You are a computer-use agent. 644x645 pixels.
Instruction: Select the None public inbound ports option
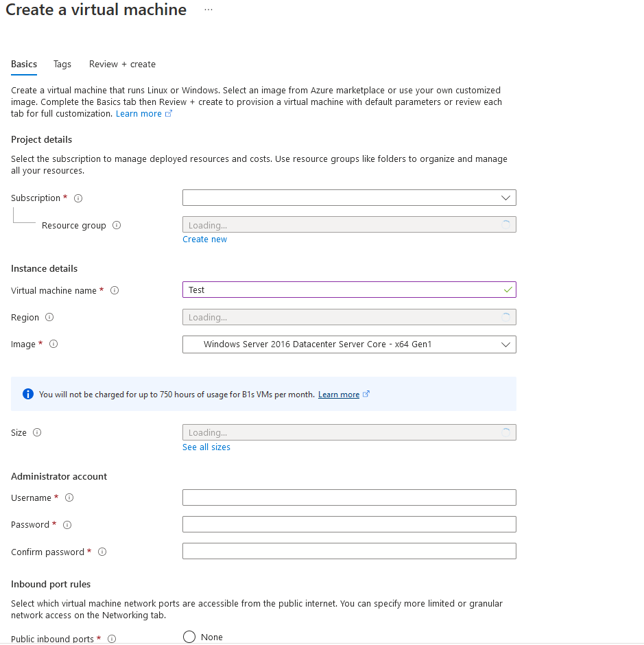point(189,636)
